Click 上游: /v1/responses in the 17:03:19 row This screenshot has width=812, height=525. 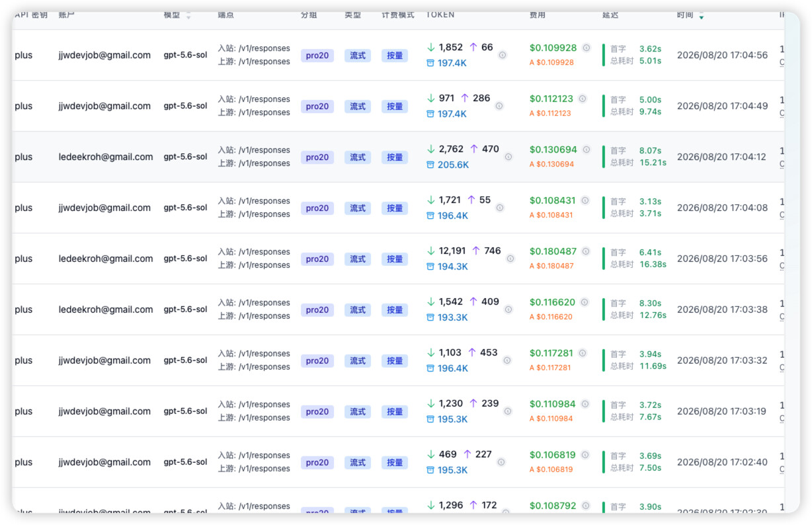point(254,418)
